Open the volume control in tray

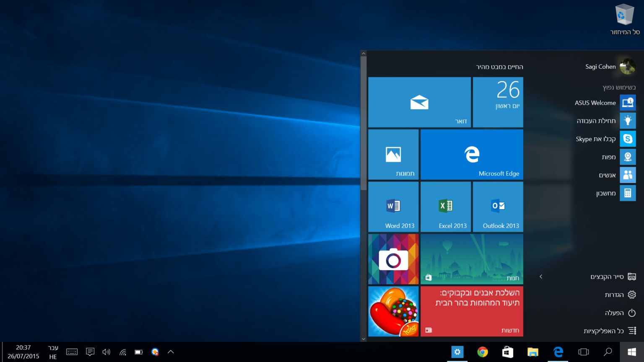(x=106, y=352)
